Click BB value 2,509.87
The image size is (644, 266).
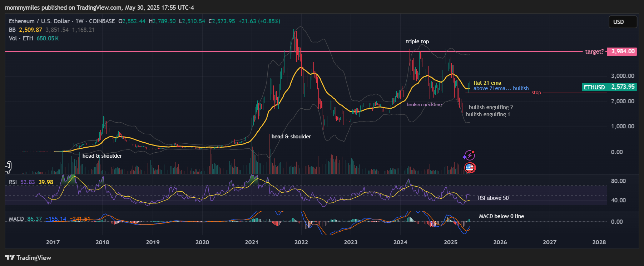tap(30, 30)
